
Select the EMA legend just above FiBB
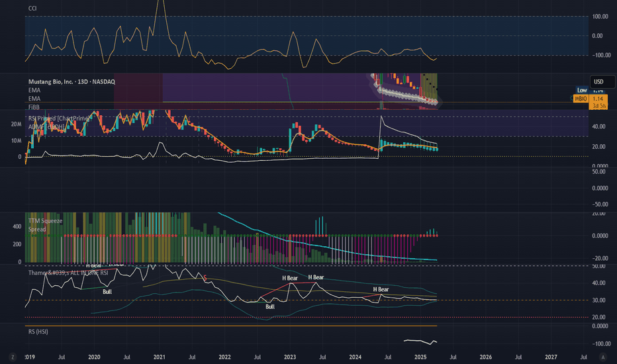click(x=34, y=99)
